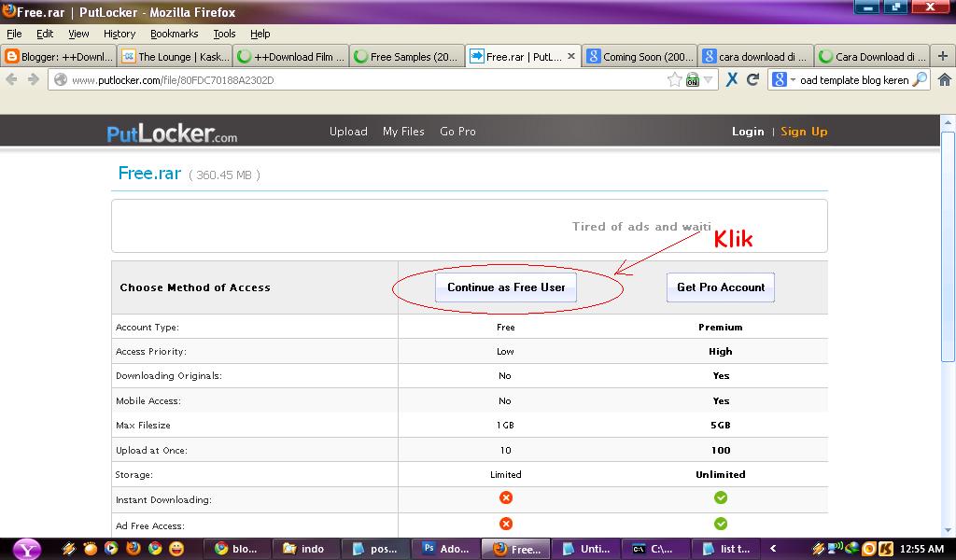Open the URL history dropdown arrow

coord(708,80)
